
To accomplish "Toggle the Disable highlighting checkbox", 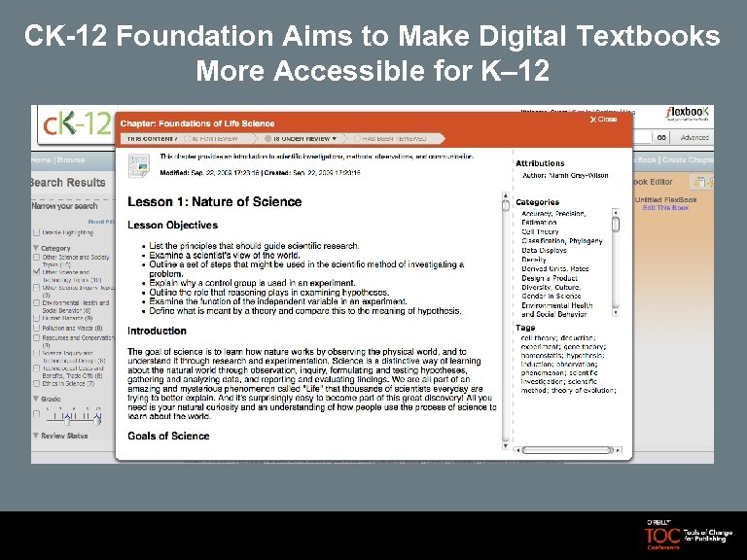I will [x=36, y=233].
